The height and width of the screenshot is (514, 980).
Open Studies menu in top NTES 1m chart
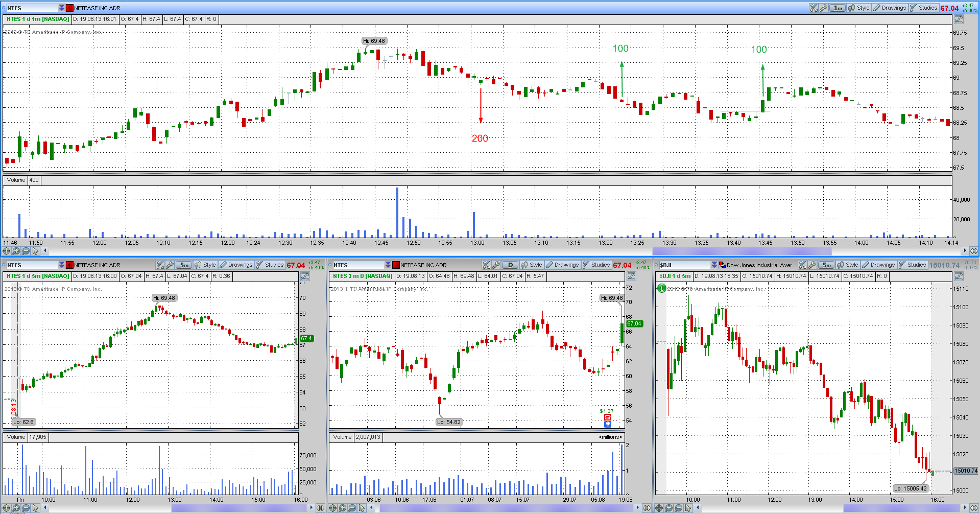point(923,8)
